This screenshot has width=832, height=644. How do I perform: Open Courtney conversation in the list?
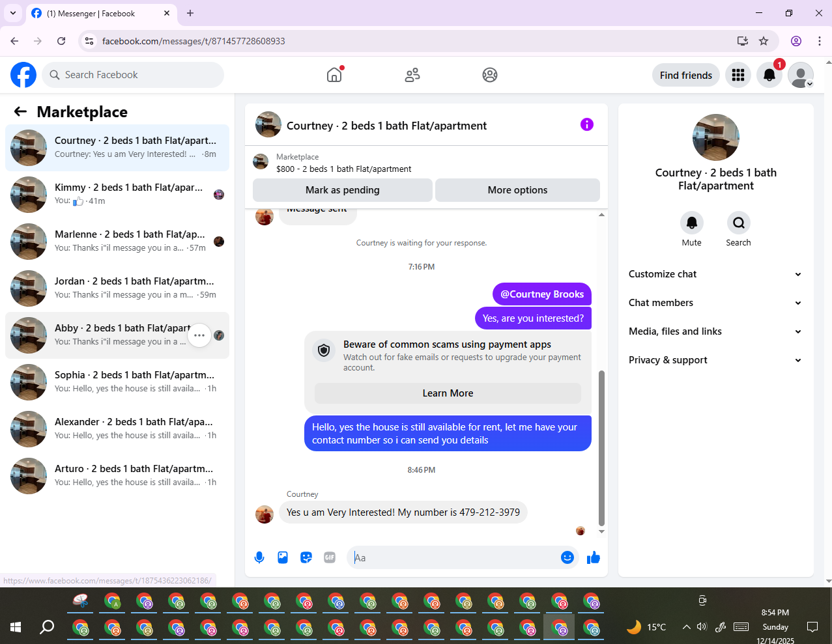[x=117, y=148]
